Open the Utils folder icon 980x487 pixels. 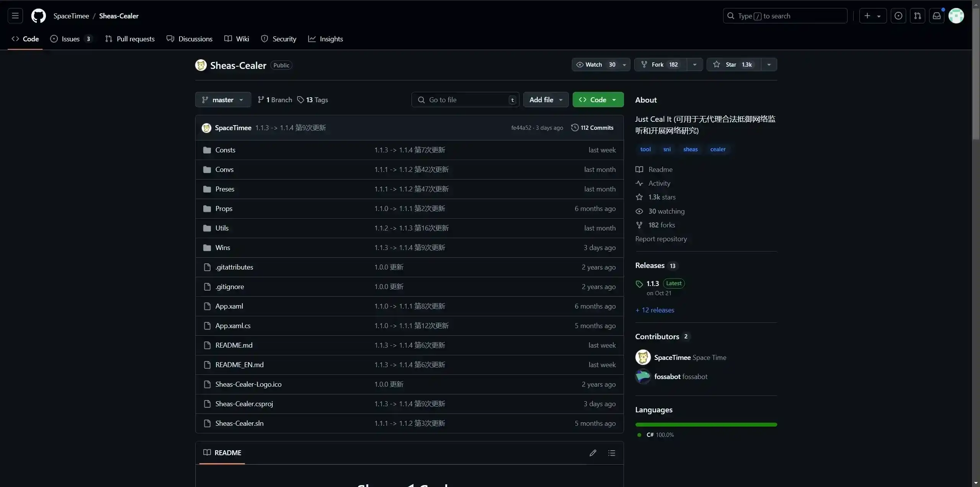(x=207, y=228)
